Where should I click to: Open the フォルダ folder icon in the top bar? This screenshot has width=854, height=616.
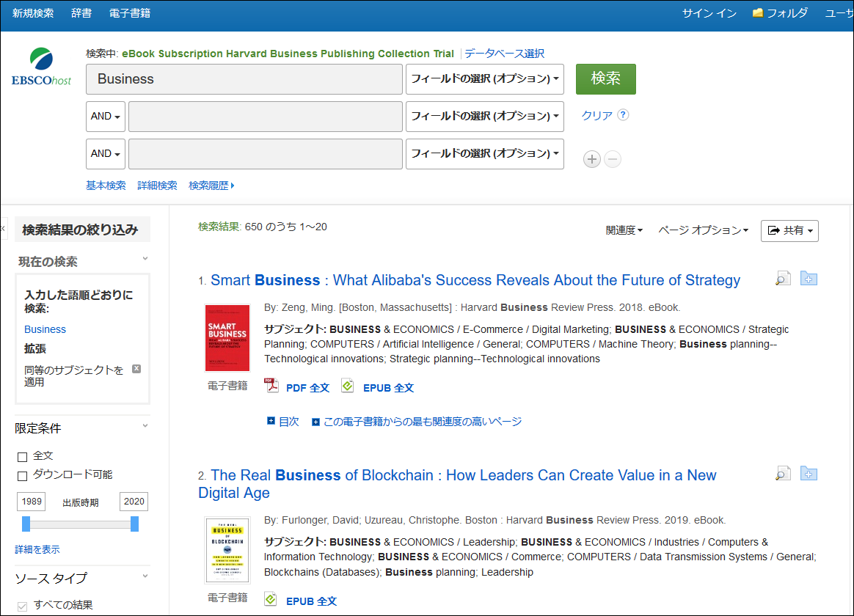757,12
